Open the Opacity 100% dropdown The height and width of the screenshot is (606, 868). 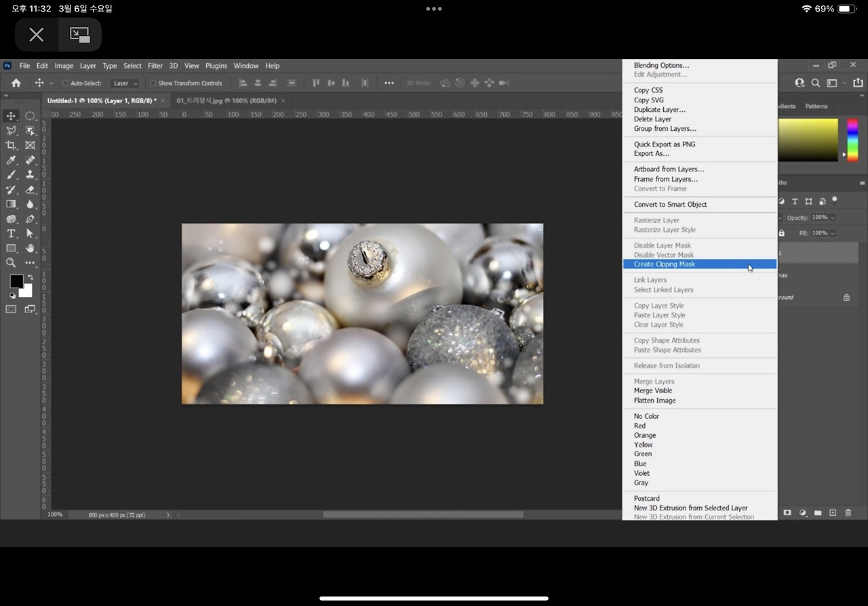coord(833,218)
